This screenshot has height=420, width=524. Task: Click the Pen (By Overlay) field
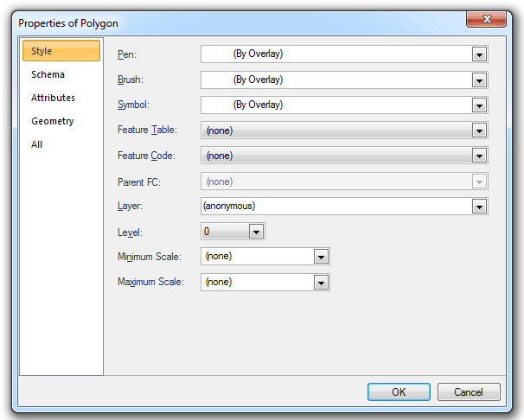(337, 54)
